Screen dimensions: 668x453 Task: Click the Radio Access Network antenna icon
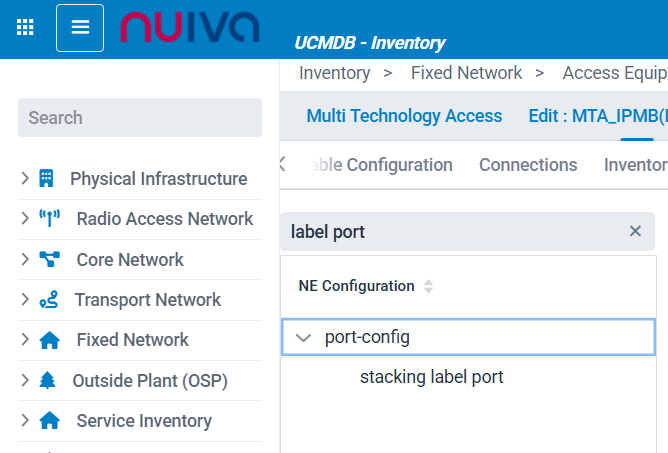pos(49,219)
